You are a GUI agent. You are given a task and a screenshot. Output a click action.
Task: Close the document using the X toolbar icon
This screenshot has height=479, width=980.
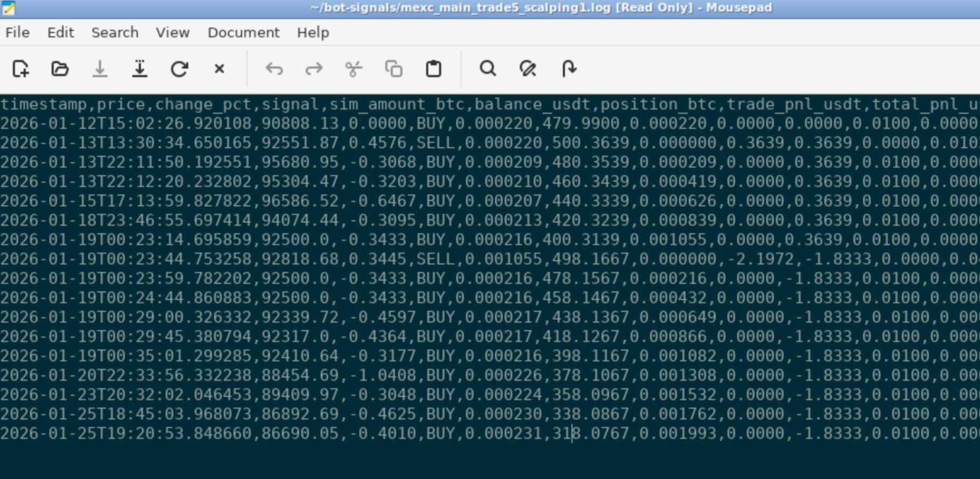click(219, 69)
